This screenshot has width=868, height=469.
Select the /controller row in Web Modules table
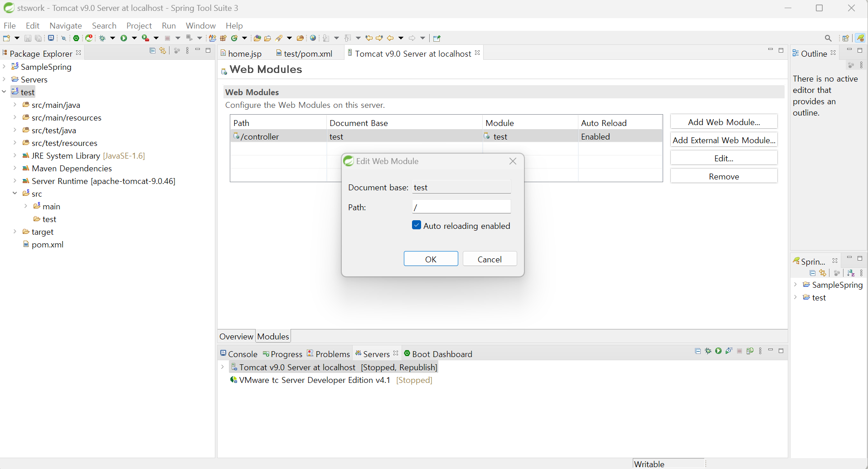pyautogui.click(x=446, y=136)
